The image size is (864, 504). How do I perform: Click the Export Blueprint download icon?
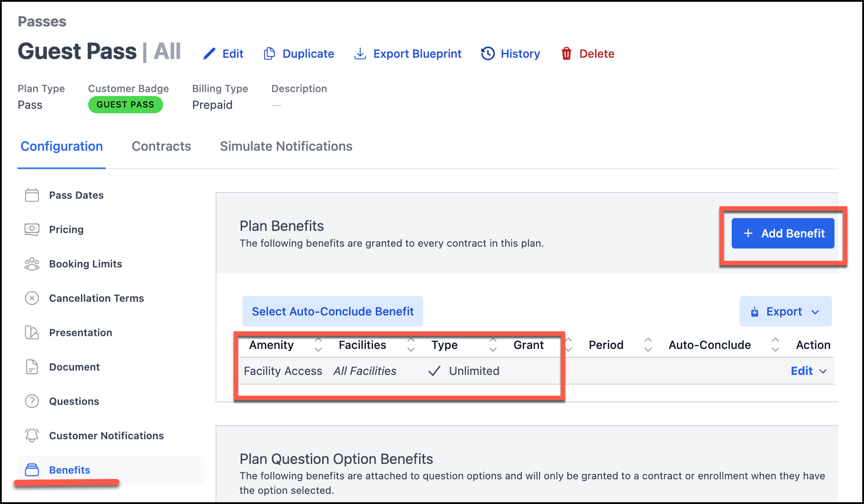[360, 54]
